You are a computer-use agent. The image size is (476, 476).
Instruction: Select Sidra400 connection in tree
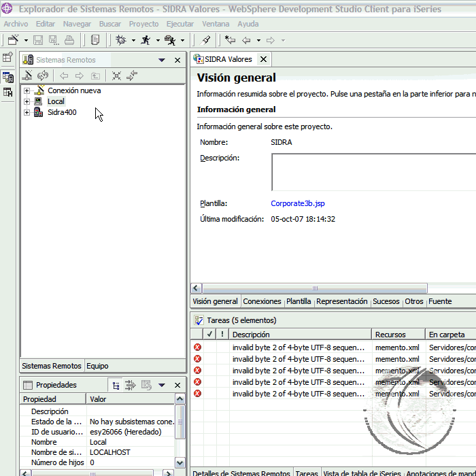pos(62,112)
